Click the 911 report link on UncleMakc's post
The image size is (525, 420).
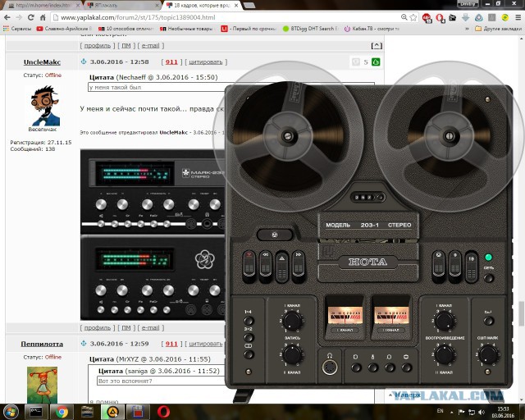click(171, 62)
